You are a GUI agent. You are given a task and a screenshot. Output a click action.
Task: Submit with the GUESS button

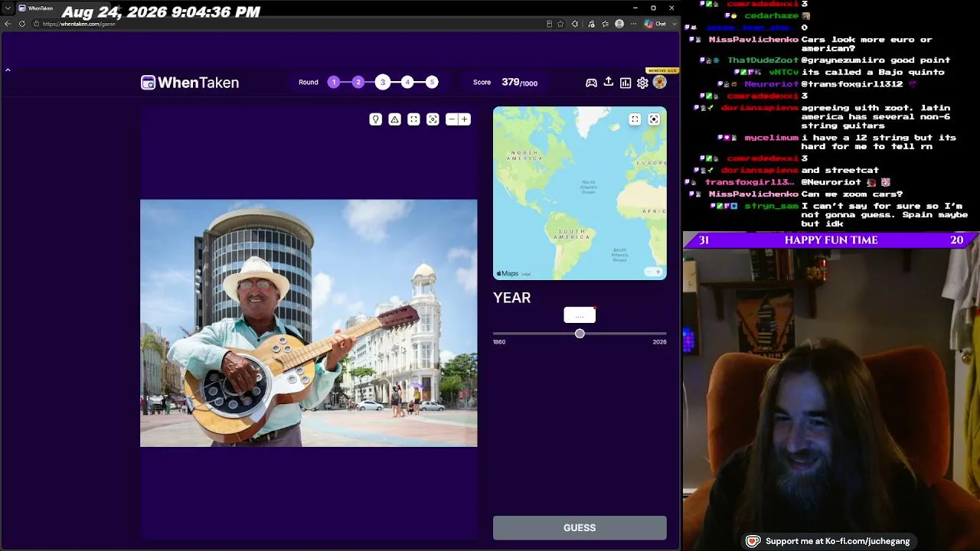[x=580, y=528]
